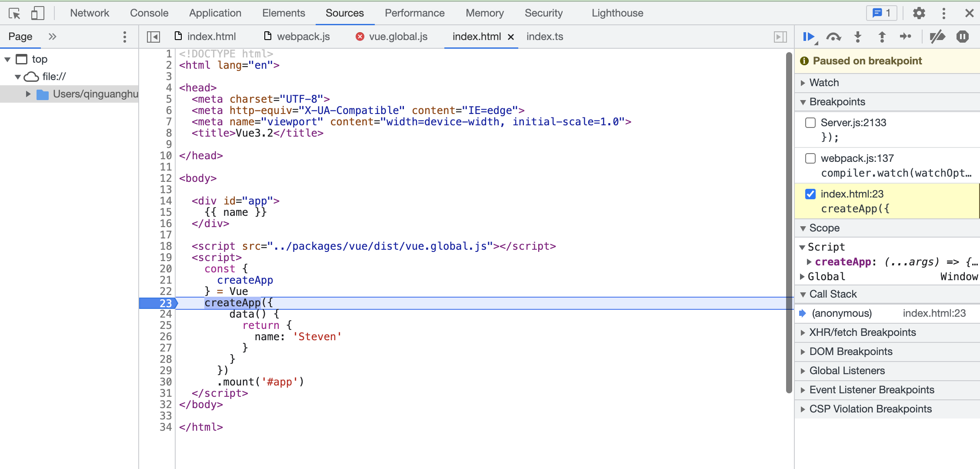Viewport: 980px width, 469px height.
Task: Expand the Watch section
Action: pos(803,83)
